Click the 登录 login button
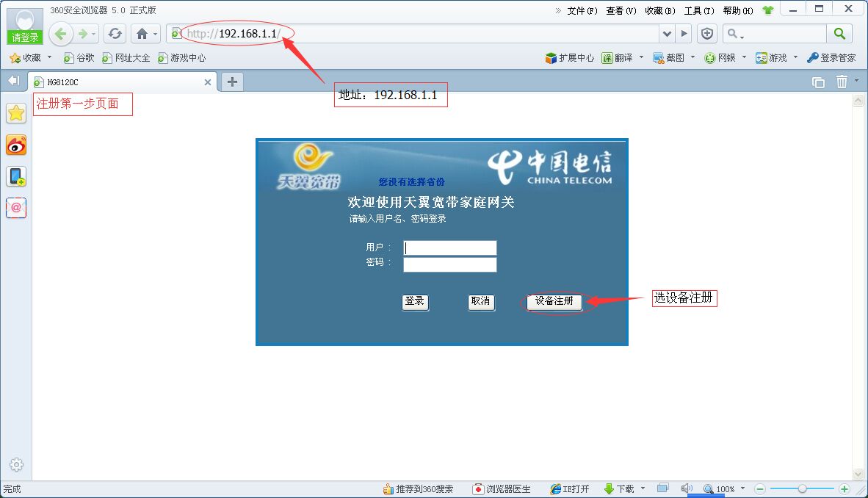 (415, 301)
